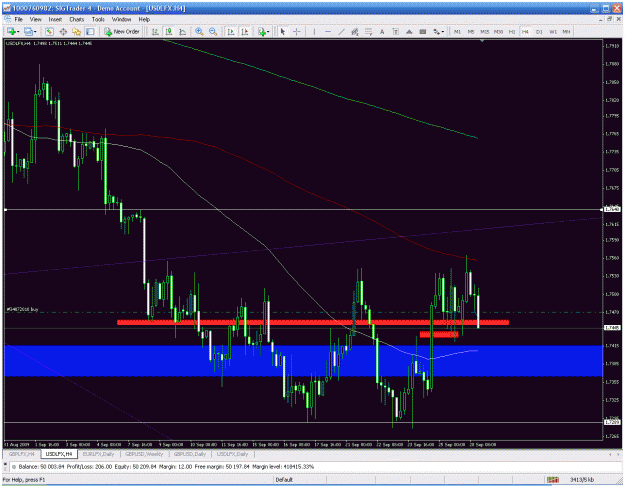Select the USDLFX,H4 chart tab
Viewport: 625px width, 486px height.
tap(59, 454)
